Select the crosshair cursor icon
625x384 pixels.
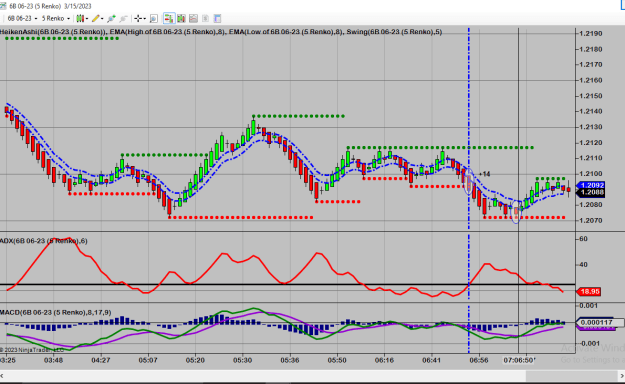coord(138,18)
